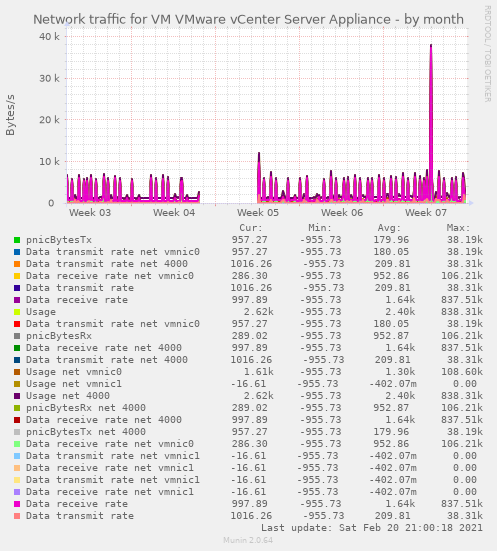The height and width of the screenshot is (551, 497).
Task: Click the green pnicBytesTx legend swatch
Action: click(x=17, y=240)
